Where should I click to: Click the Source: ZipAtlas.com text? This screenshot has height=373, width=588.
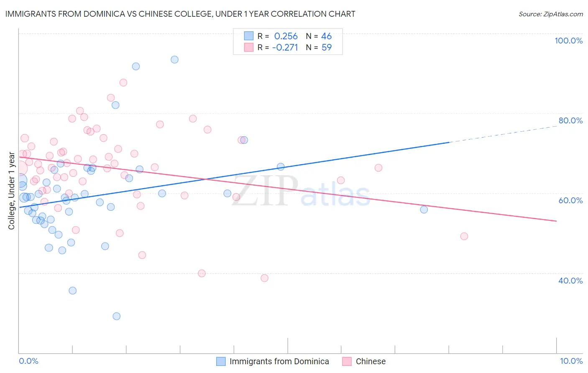(x=551, y=14)
